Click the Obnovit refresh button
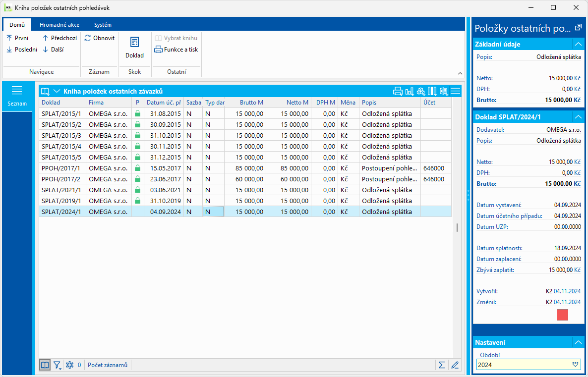This screenshot has height=377, width=588. [99, 38]
